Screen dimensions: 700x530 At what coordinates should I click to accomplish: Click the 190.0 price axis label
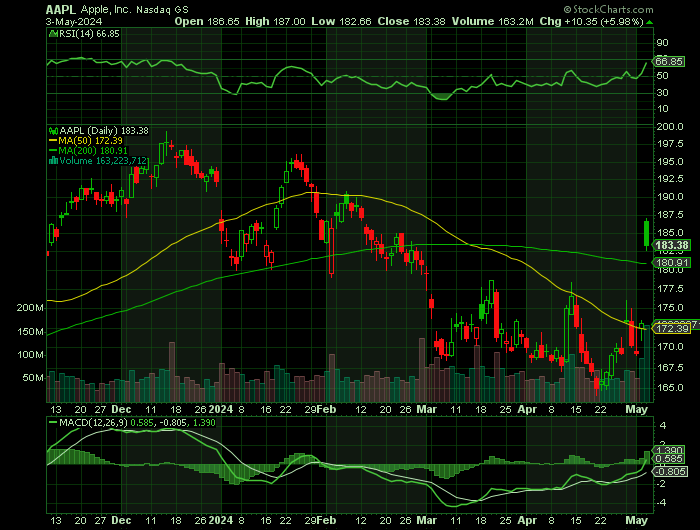tap(670, 197)
